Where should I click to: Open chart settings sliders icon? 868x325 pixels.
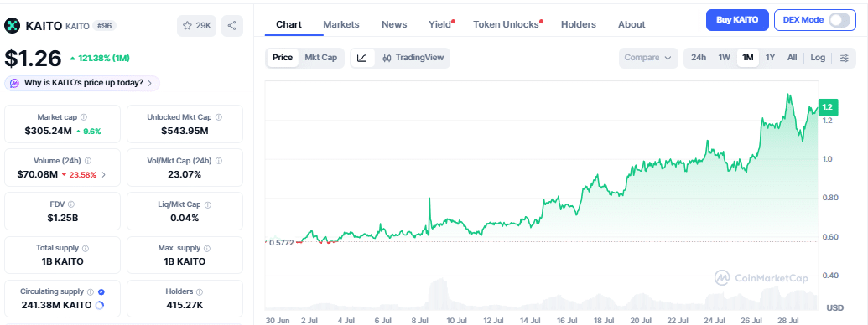(845, 58)
